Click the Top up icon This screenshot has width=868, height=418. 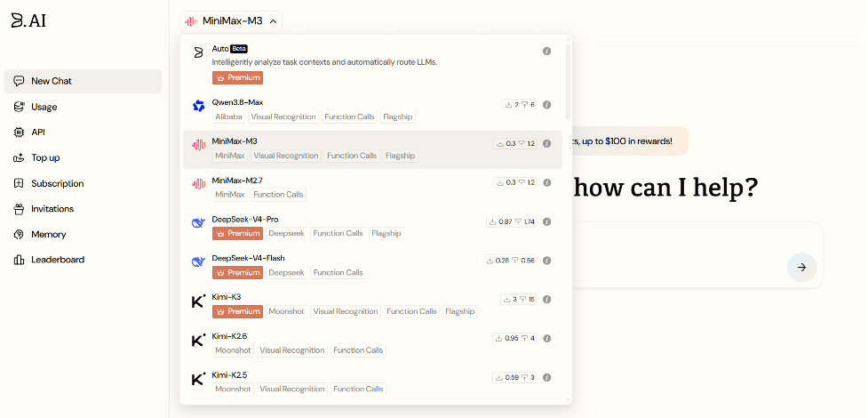pyautogui.click(x=19, y=157)
